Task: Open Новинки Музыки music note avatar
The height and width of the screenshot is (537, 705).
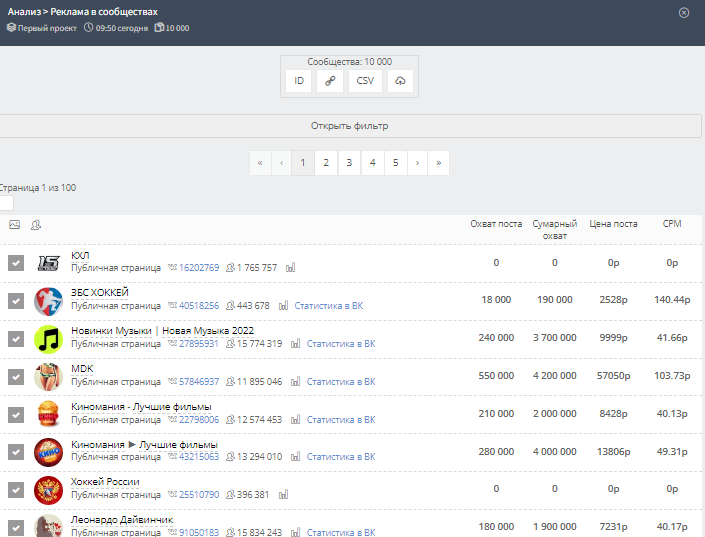Action: click(x=49, y=339)
